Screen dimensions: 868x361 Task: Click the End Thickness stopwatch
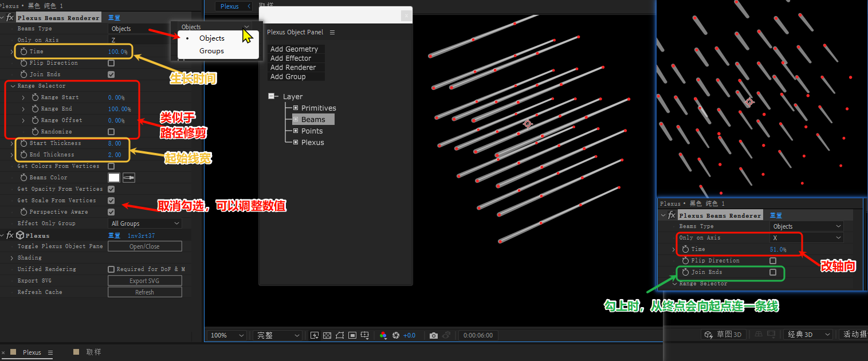coord(23,155)
